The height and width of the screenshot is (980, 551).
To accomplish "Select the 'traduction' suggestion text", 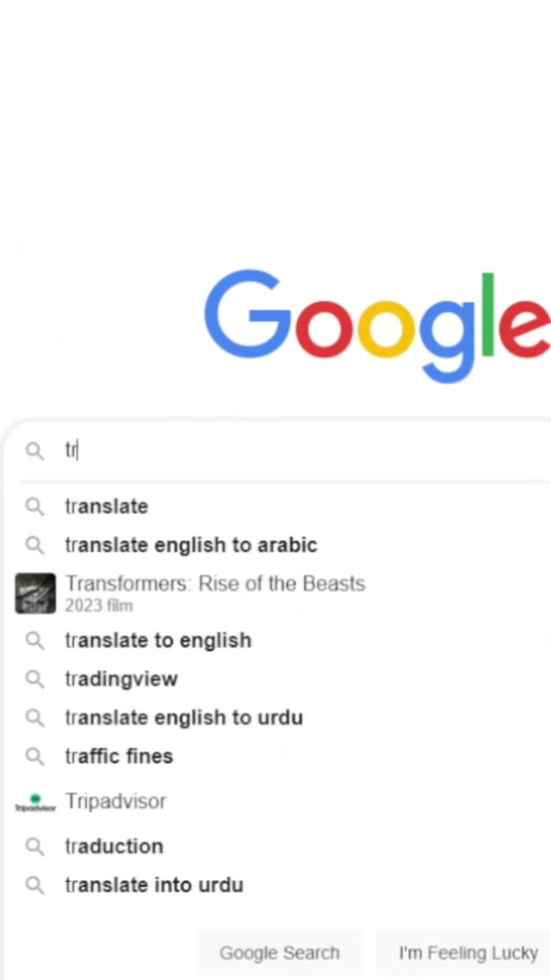I will [x=114, y=847].
